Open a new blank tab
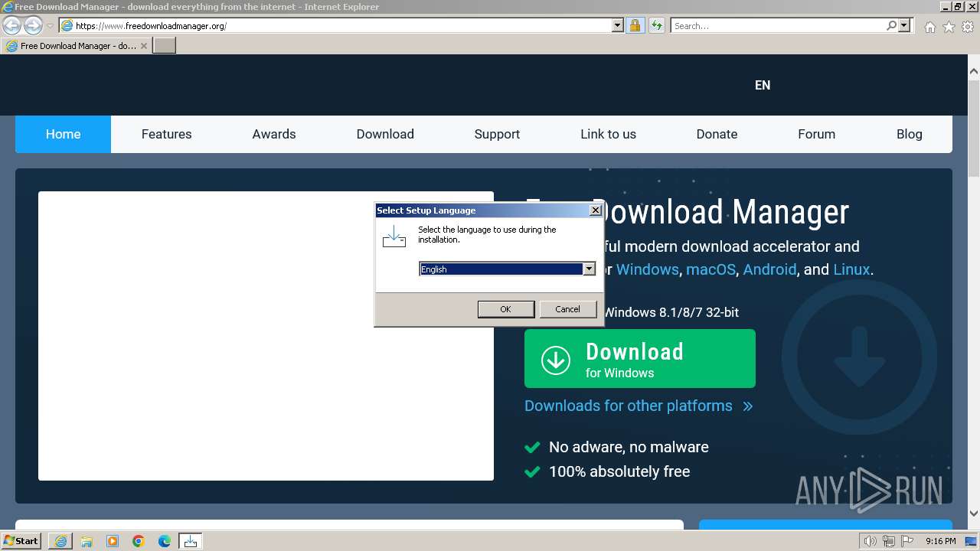 coord(165,46)
